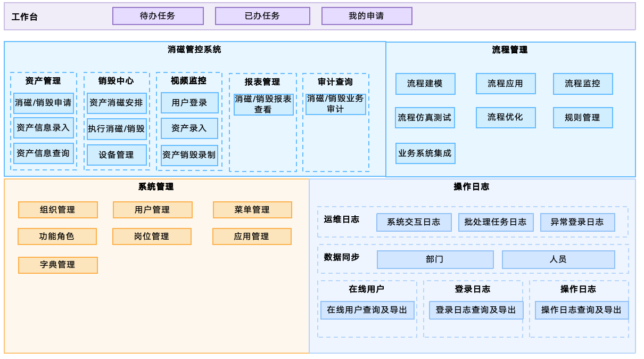Image resolution: width=644 pixels, height=359 pixels.
Task: Click the 系统交互日志 box
Action: point(414,223)
